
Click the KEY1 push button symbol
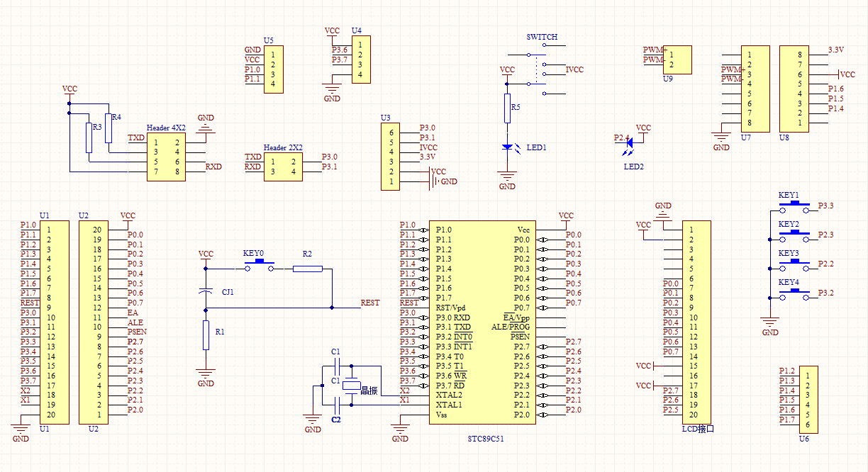pyautogui.click(x=795, y=207)
